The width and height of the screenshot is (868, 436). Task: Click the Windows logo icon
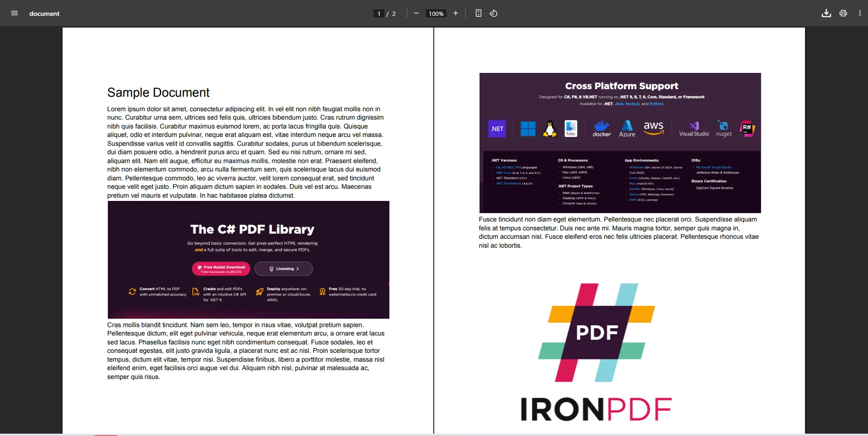[528, 129]
